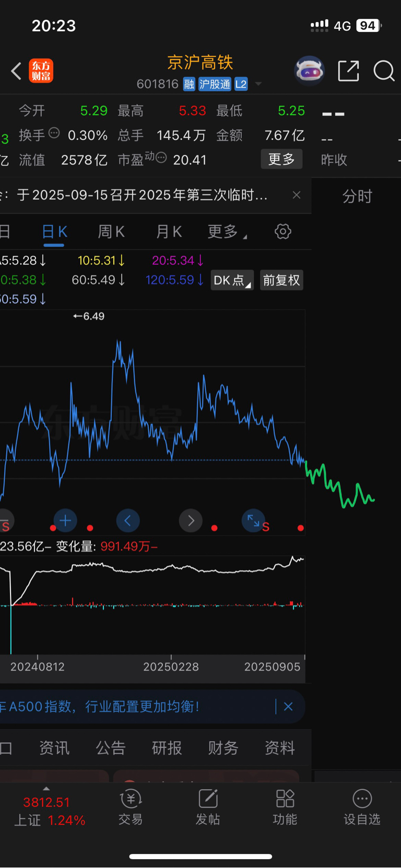Expand the 上证 index bar arrow

click(46, 789)
